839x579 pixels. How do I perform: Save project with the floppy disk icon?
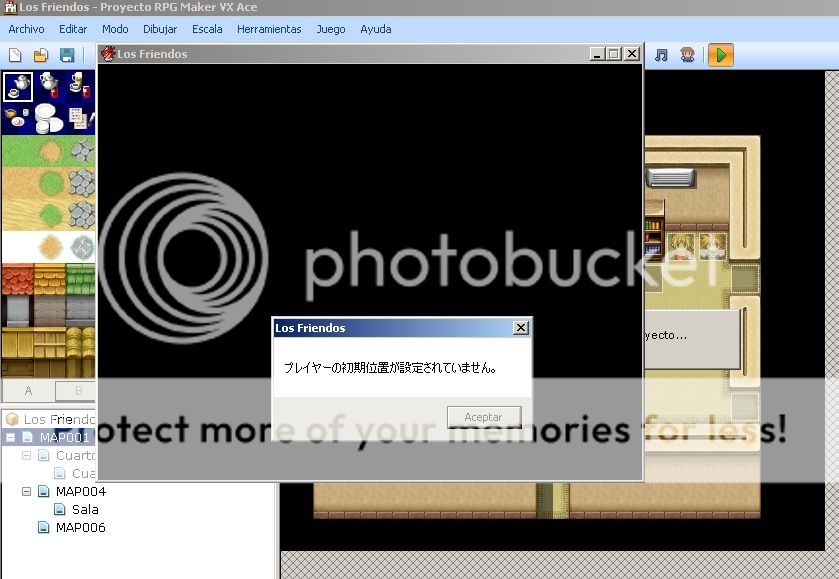[x=67, y=55]
